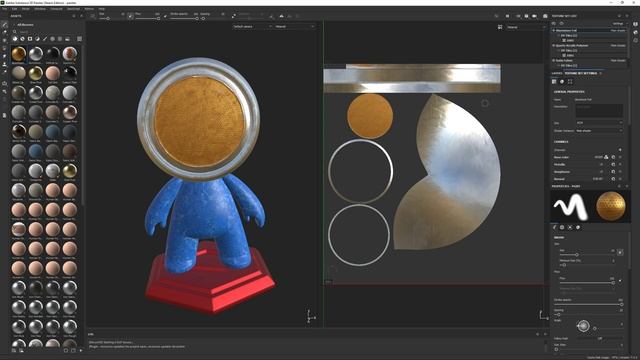Filter assets by Environments
640x360 pixels.
click(x=67, y=39)
